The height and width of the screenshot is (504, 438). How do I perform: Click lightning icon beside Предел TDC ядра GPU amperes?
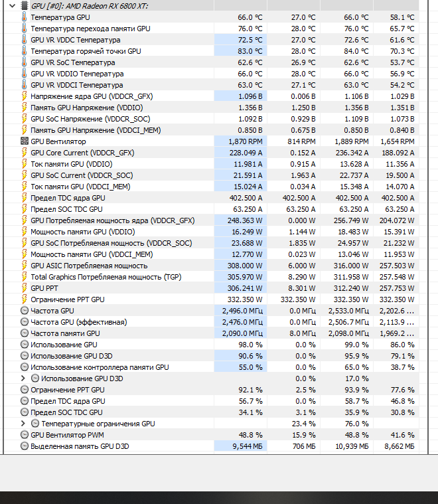click(24, 198)
